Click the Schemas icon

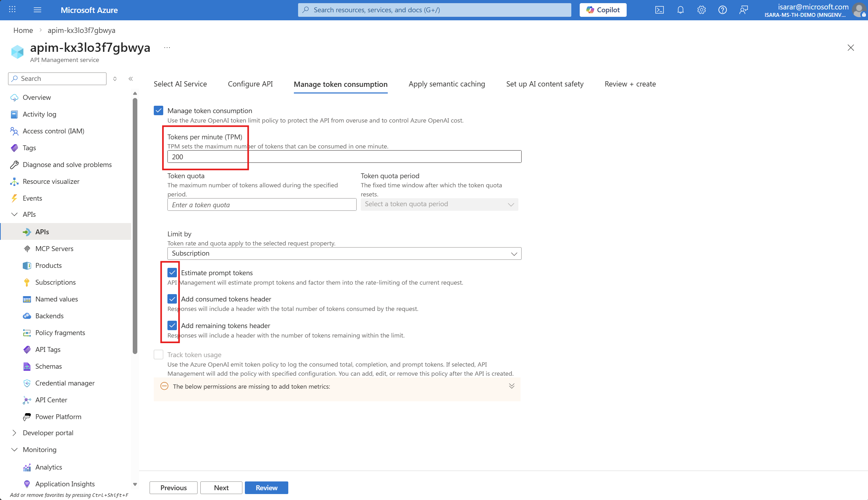click(x=27, y=366)
